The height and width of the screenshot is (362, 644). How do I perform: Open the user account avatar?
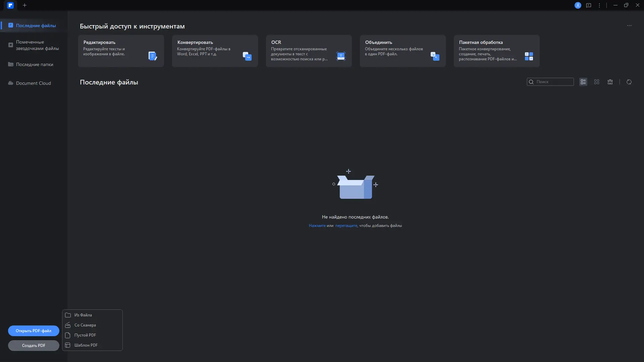point(578,5)
